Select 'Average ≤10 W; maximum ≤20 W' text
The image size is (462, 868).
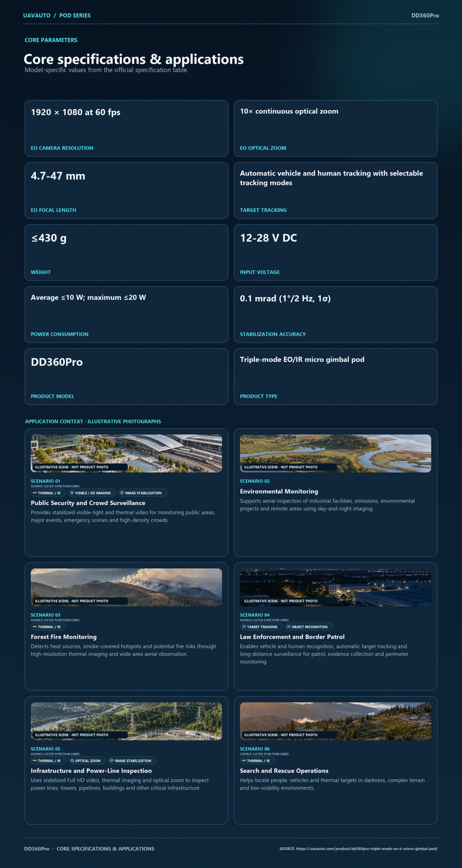pos(89,297)
